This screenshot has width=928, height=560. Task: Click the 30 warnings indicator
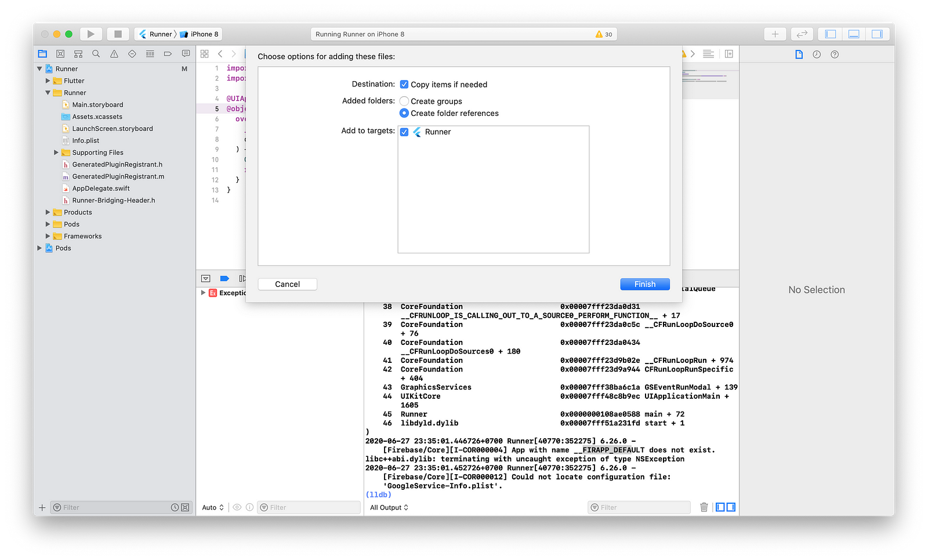tap(604, 34)
